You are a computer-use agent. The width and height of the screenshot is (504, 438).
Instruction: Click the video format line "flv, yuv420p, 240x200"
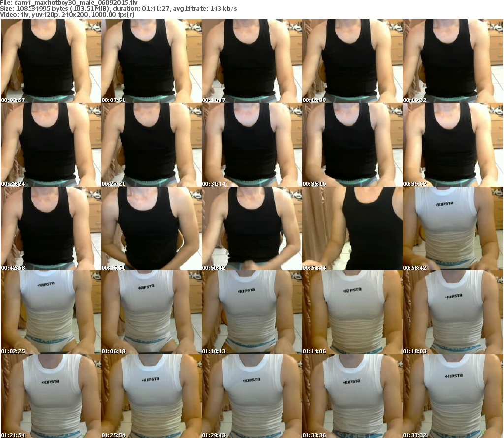pyautogui.click(x=54, y=15)
